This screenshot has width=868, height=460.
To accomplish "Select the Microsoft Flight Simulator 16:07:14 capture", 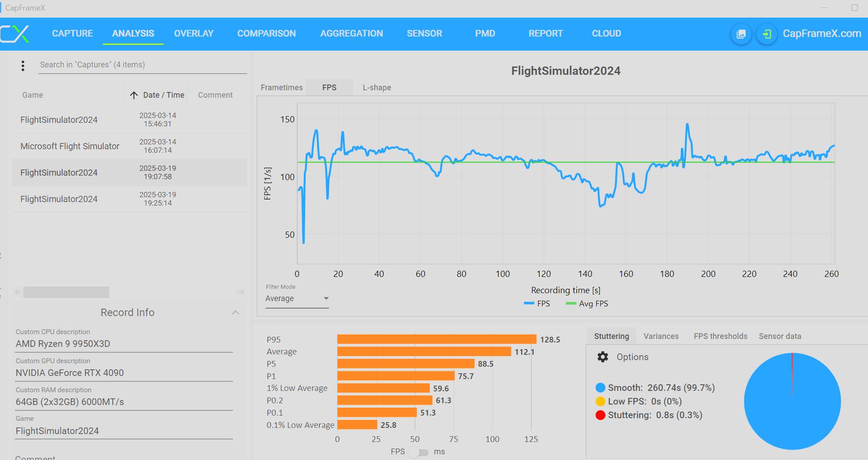I will (x=129, y=146).
